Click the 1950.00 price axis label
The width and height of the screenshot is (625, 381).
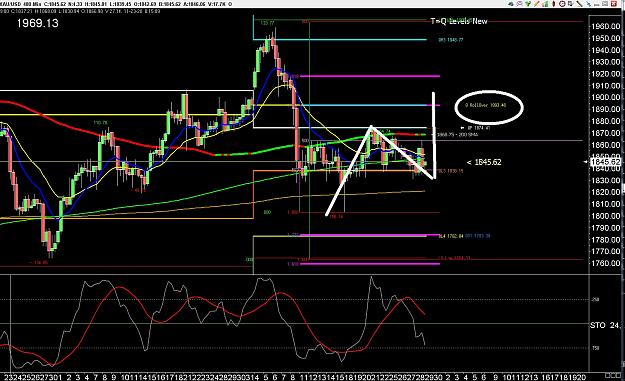click(605, 38)
